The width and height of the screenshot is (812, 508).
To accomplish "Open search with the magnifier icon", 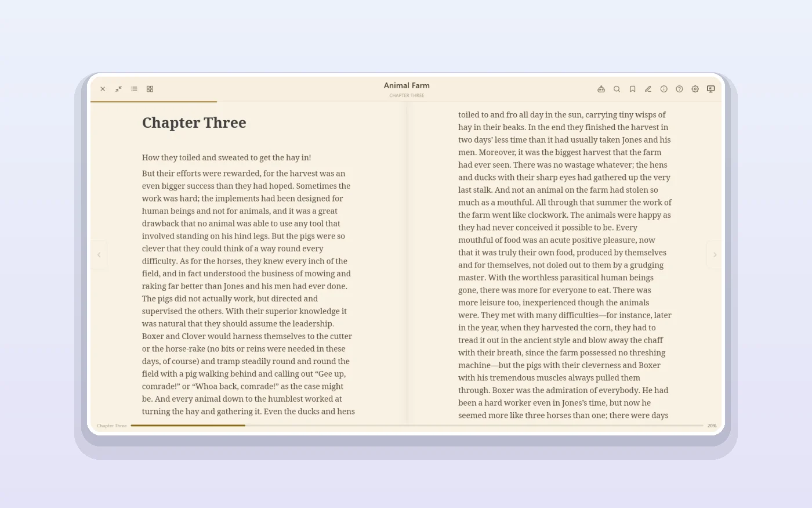I will (617, 89).
